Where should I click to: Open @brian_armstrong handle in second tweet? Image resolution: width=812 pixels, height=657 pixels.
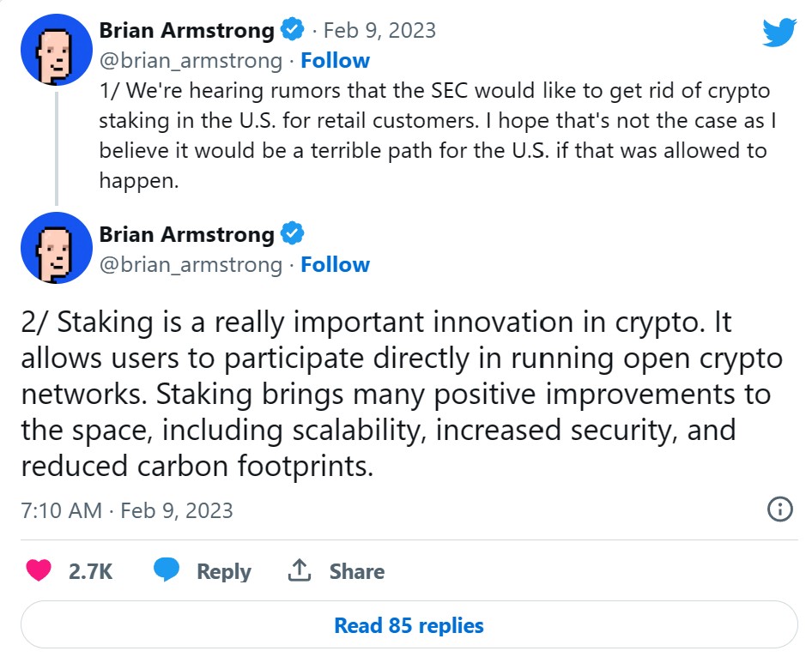[191, 264]
